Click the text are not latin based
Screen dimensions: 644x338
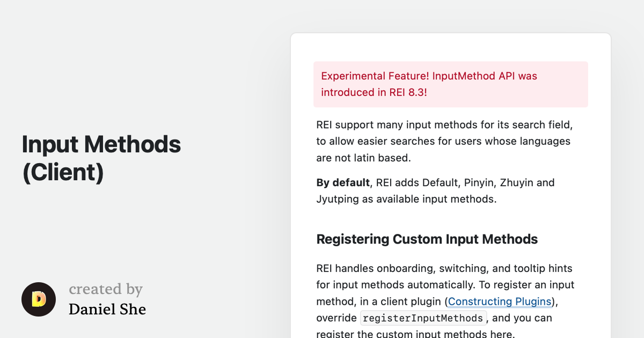[x=363, y=158]
